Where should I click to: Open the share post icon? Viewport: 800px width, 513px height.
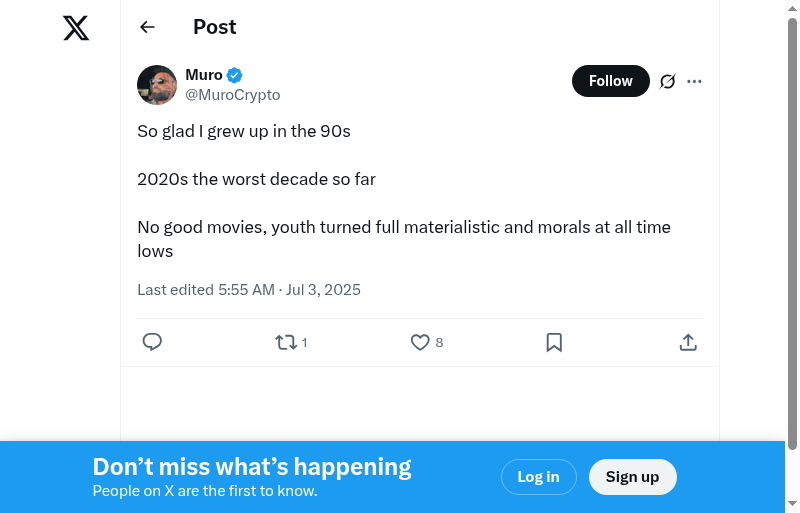tap(688, 342)
